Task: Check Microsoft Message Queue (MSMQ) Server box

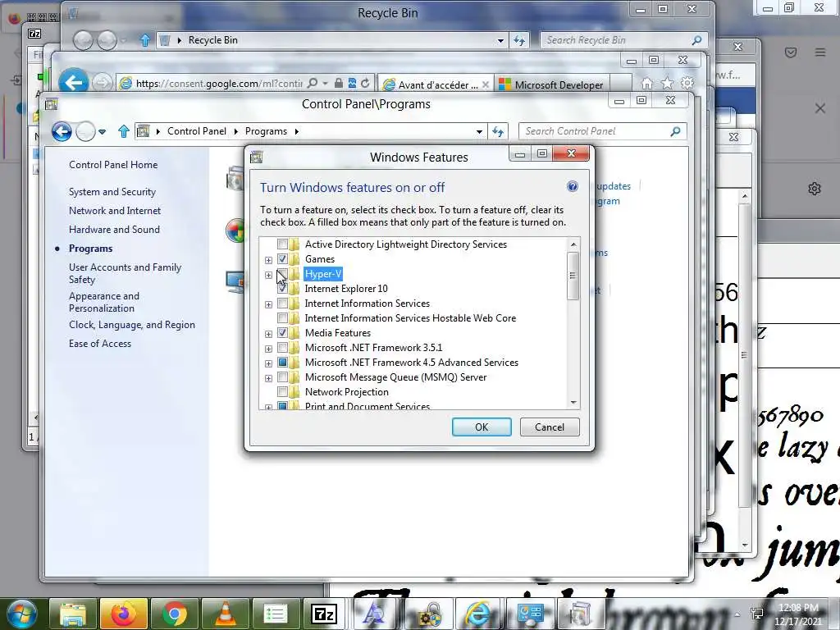Action: [x=282, y=377]
